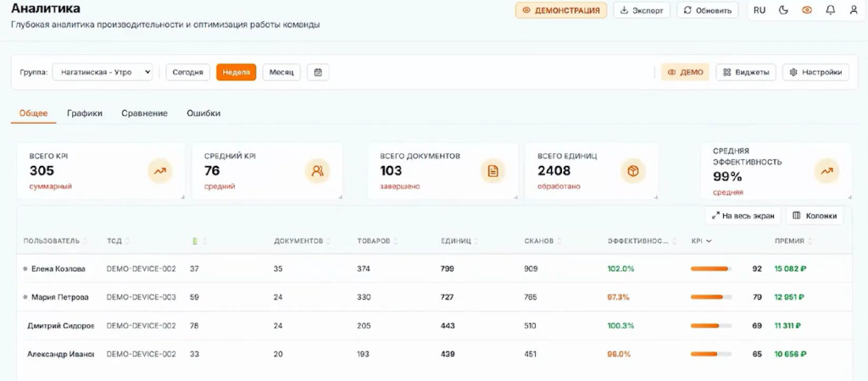Click the trend icon on ВСЕГО KPI card

coord(160,171)
